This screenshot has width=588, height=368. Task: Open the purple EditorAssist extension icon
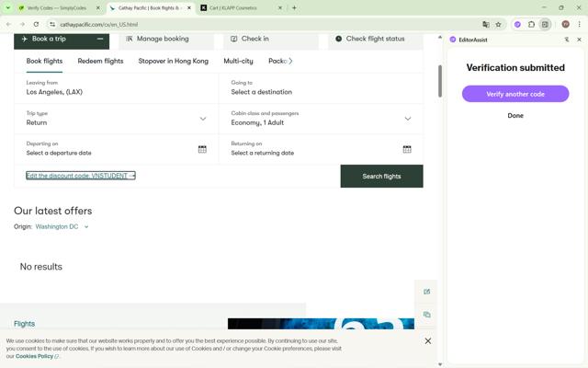click(x=517, y=25)
